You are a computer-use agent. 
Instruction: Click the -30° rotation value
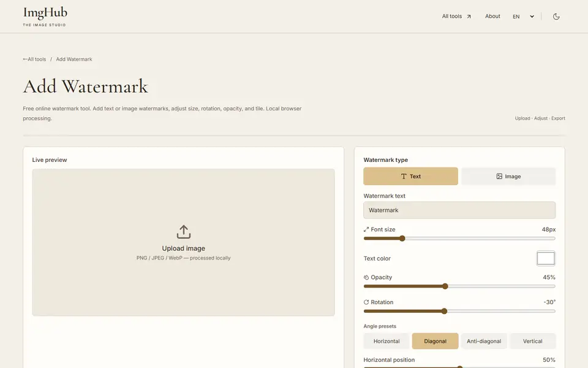(x=549, y=302)
